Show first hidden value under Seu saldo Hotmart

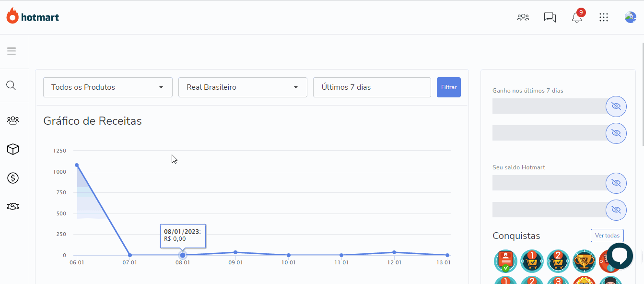[x=616, y=183]
